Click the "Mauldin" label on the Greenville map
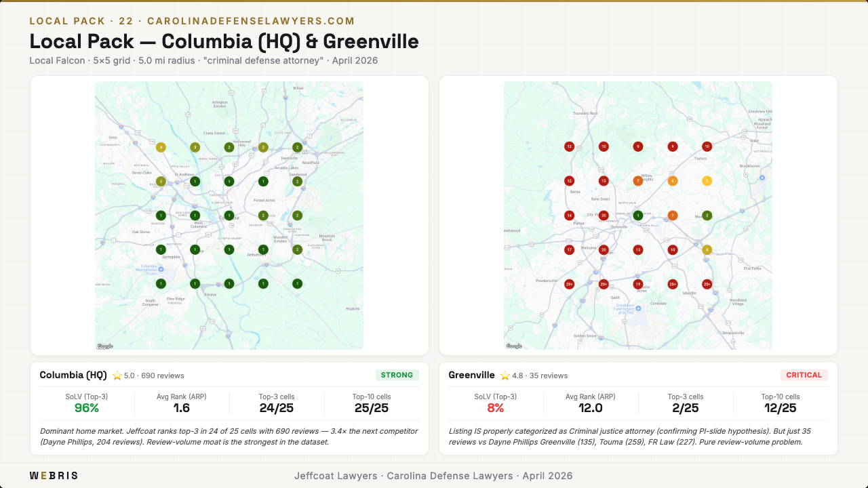The height and width of the screenshot is (488, 868). tap(690, 293)
